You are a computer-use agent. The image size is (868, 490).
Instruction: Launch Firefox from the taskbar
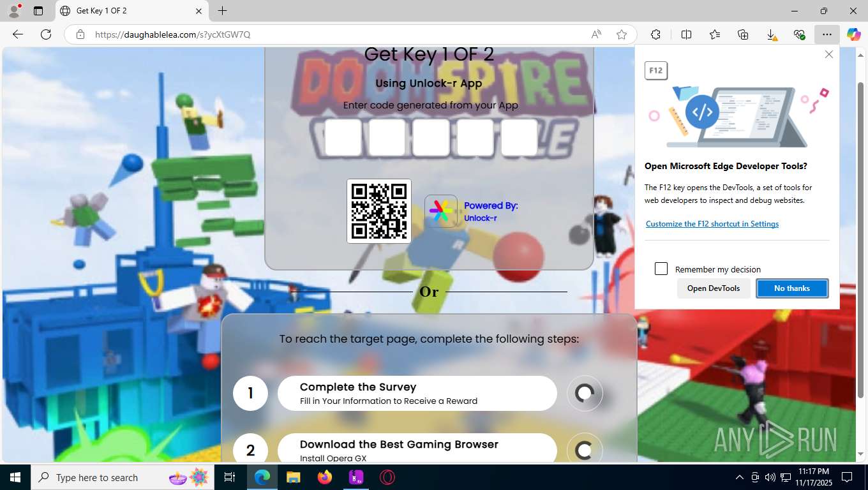tap(325, 477)
